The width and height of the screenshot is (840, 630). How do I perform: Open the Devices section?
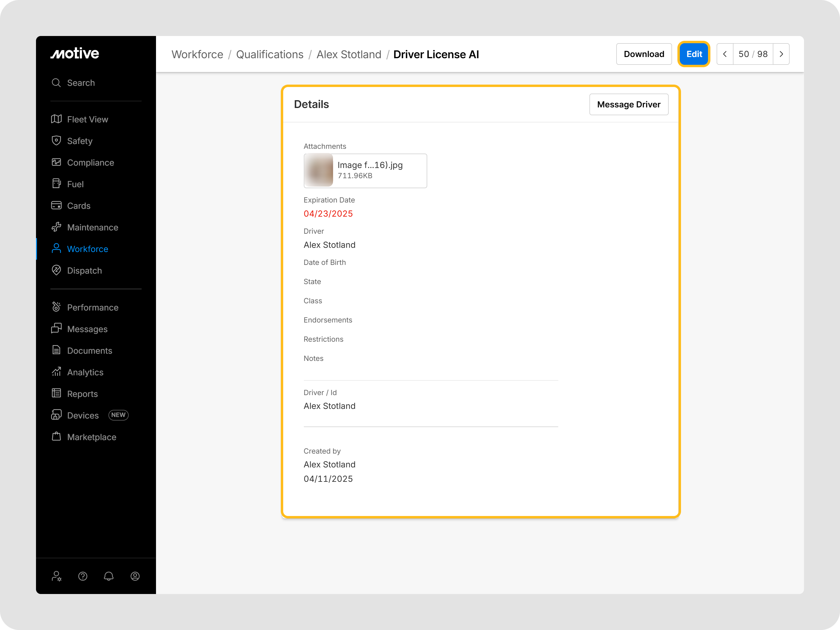click(x=83, y=415)
